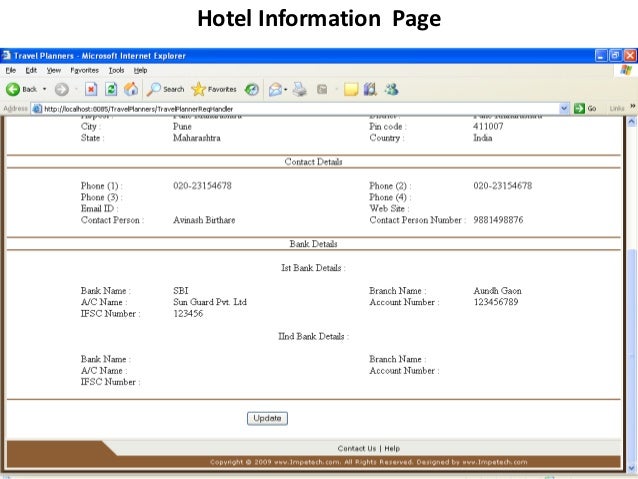The height and width of the screenshot is (479, 638).
Task: Open the Favorites menu in menu bar
Action: pyautogui.click(x=84, y=70)
